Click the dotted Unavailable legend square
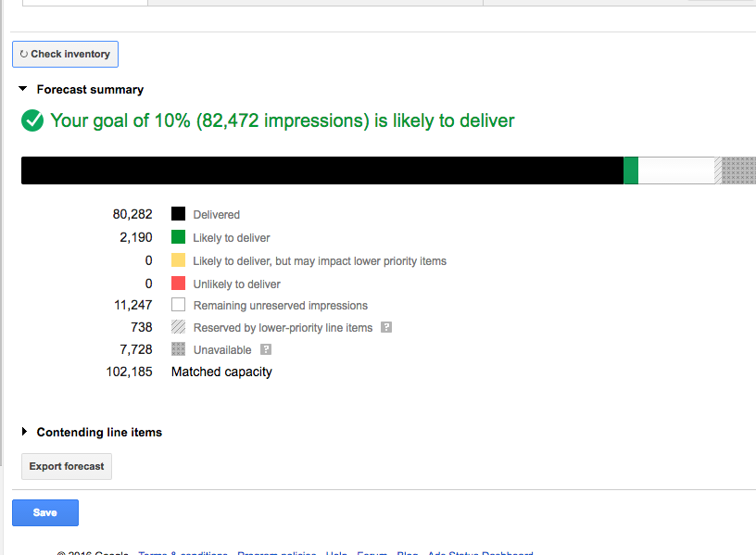This screenshot has width=756, height=555. (x=179, y=349)
